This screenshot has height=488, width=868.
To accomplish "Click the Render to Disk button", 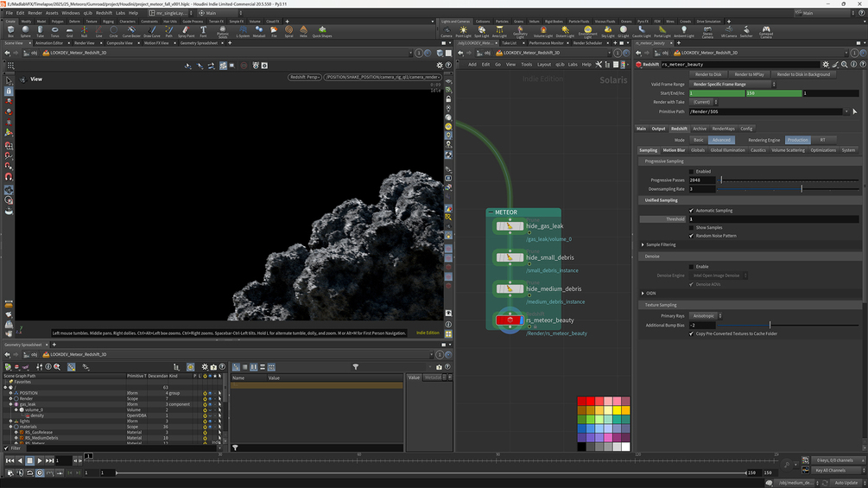I will tap(708, 74).
